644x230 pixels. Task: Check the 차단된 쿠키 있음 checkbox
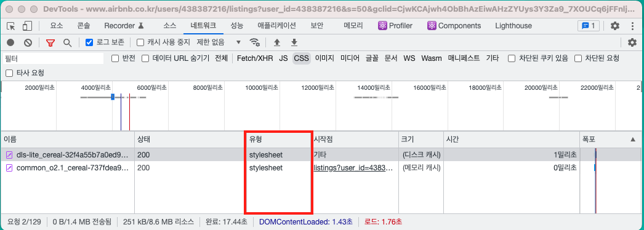[x=512, y=58]
